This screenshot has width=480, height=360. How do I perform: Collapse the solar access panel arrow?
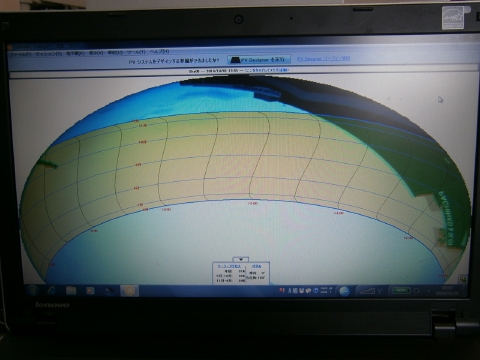coord(241,259)
